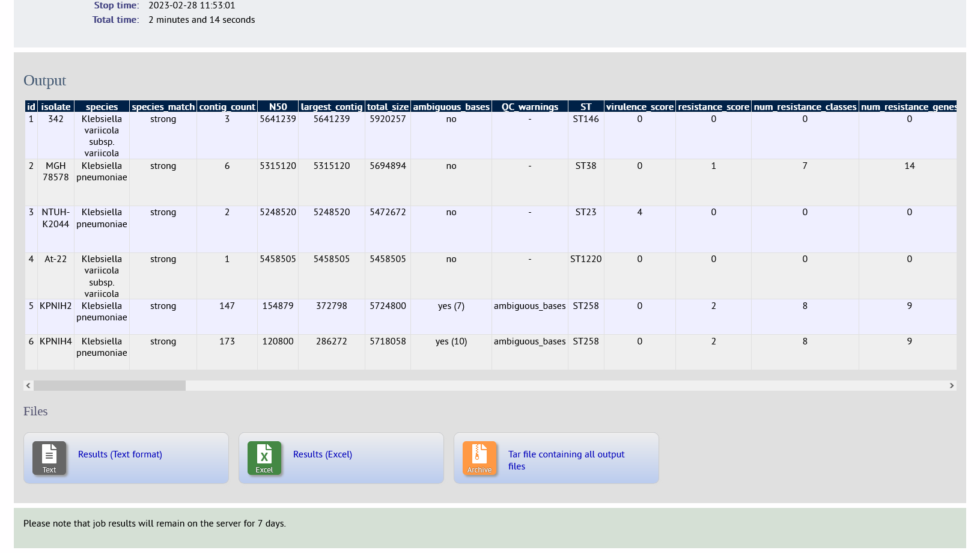Image resolution: width=980 pixels, height=553 pixels.
Task: Click isolate NTUH-K2044 cell
Action: click(x=56, y=218)
